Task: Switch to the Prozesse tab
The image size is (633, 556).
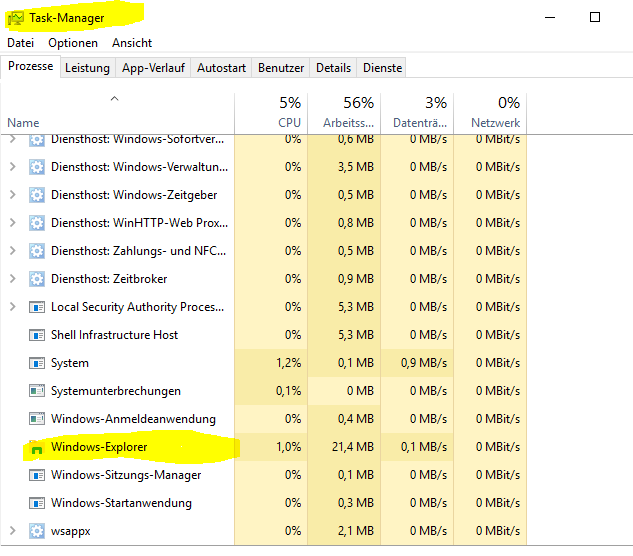Action: [x=31, y=66]
